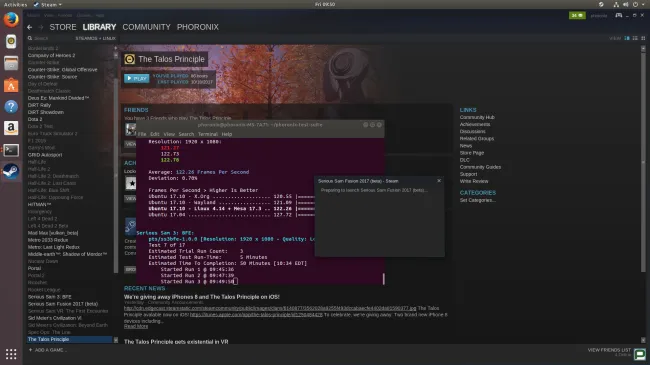Open the Files manager dock icon
Image resolution: width=650 pixels, height=365 pixels.
coord(11,63)
